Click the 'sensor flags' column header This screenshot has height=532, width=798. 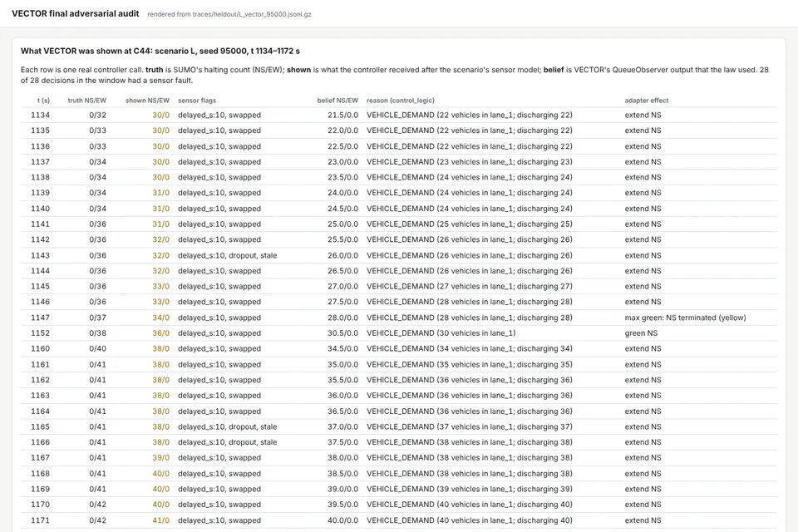(x=197, y=101)
